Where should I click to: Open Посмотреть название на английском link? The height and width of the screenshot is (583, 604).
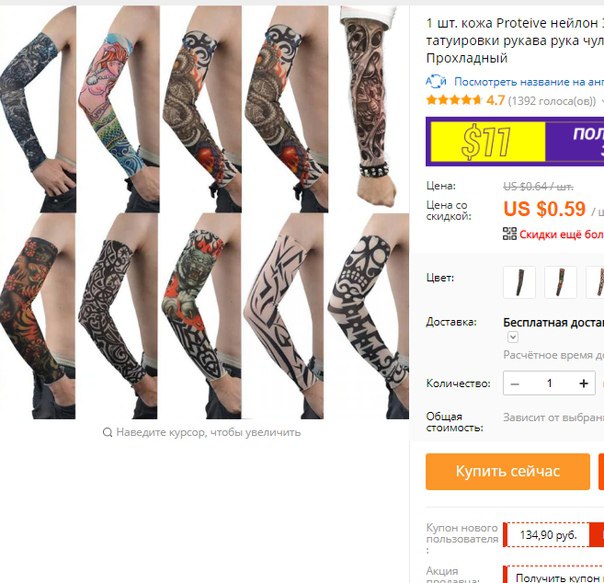[x=529, y=82]
